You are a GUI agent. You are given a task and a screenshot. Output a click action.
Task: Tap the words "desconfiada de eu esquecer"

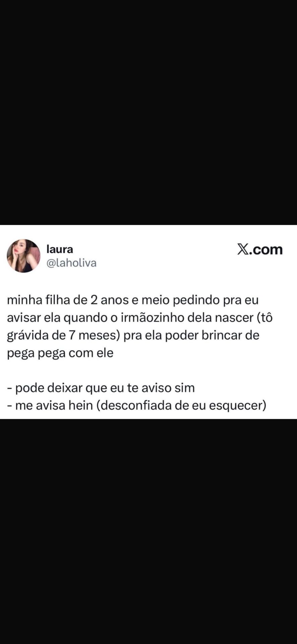(181, 406)
